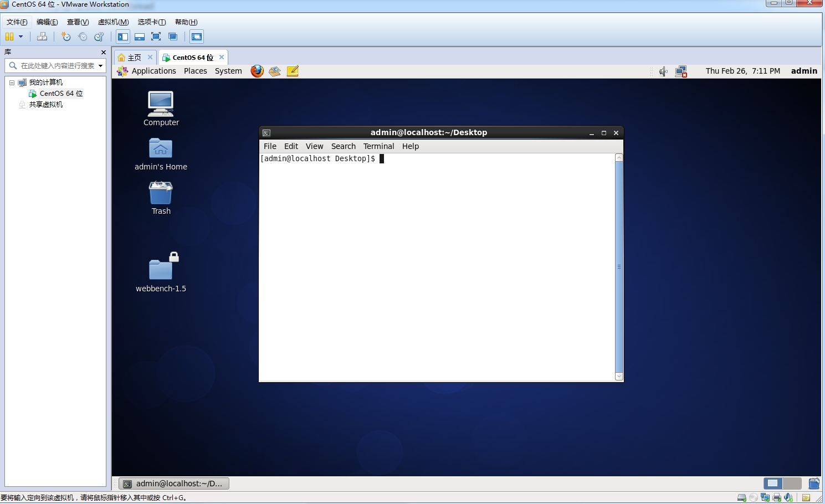Image resolution: width=825 pixels, height=504 pixels.
Task: Select the webbench-1.5 desktop folder
Action: click(x=161, y=272)
